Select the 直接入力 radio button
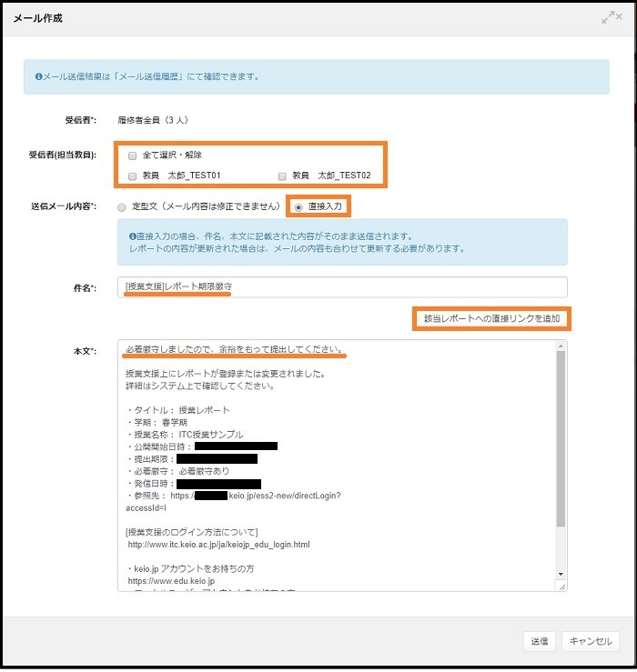 click(297, 206)
